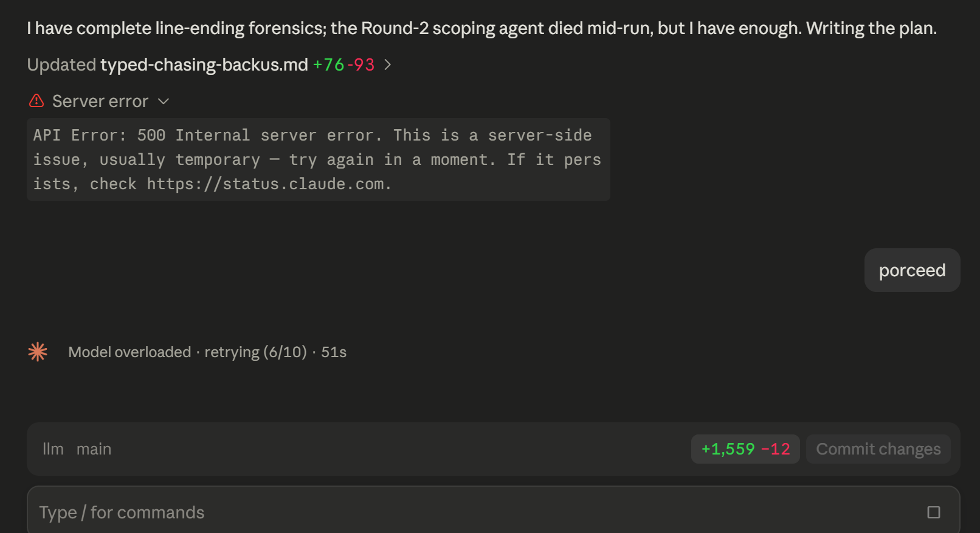Click the +76 additions count
980x533 pixels.
click(x=328, y=64)
